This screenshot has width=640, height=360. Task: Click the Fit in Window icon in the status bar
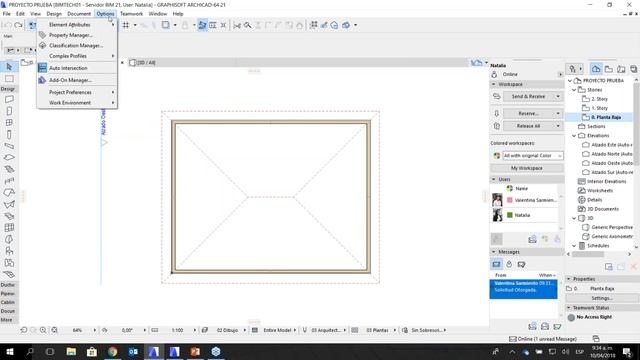click(x=54, y=330)
